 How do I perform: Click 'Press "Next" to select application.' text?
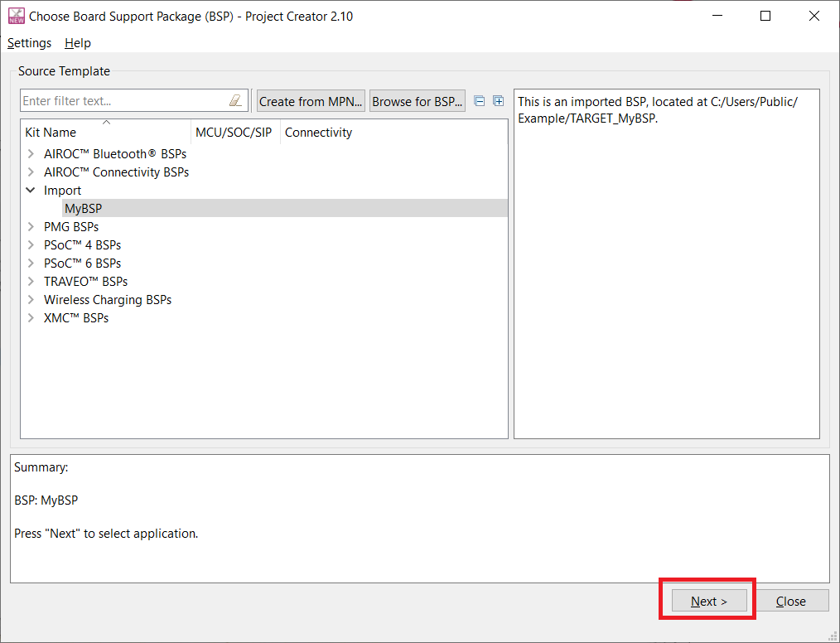106,534
